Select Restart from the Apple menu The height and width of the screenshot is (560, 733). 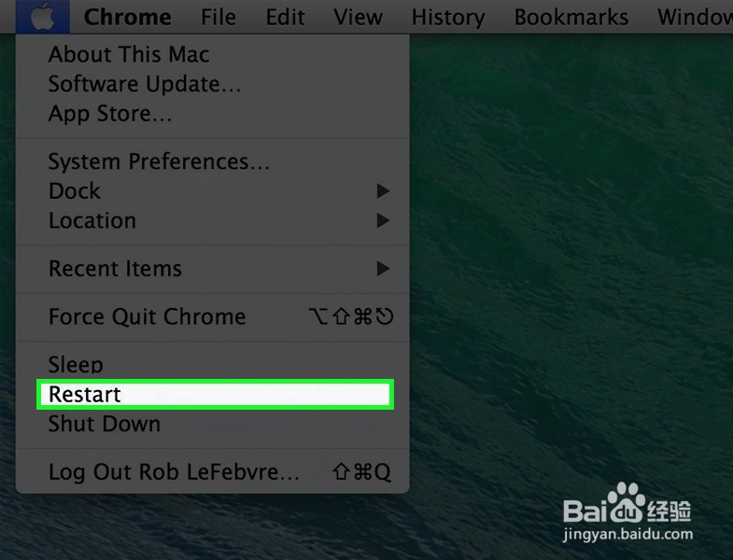[215, 395]
